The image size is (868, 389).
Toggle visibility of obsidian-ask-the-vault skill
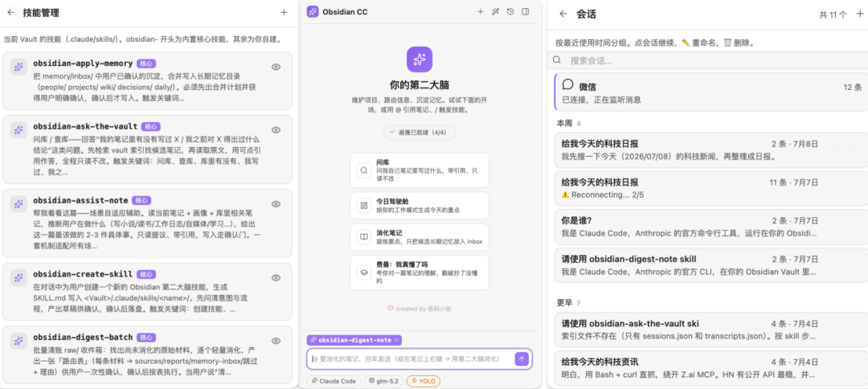tap(276, 130)
